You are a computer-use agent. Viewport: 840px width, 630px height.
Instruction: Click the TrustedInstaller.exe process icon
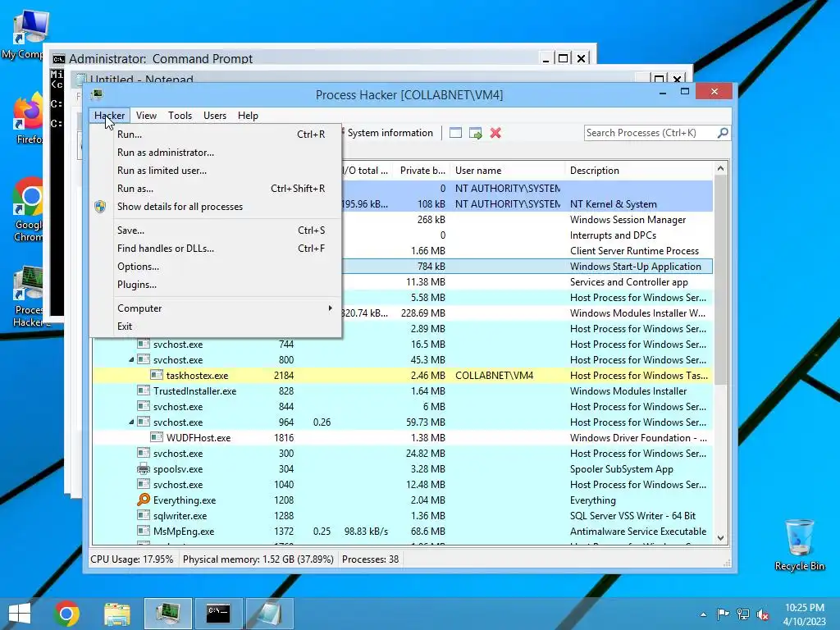pyautogui.click(x=143, y=390)
